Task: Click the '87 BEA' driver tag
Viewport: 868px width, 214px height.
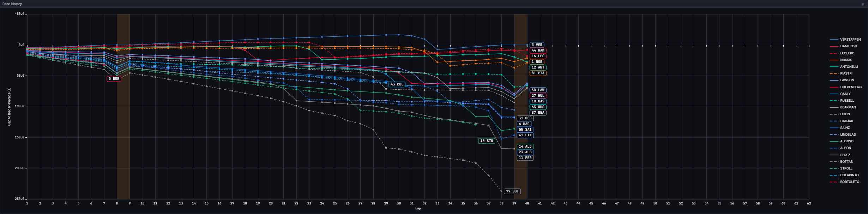Action: pos(538,113)
